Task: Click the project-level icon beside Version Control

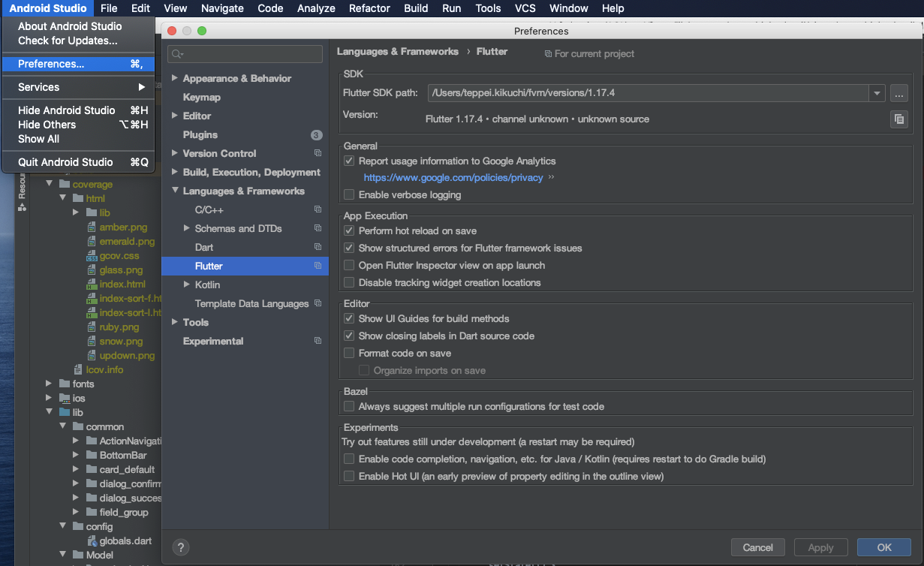Action: click(x=318, y=153)
